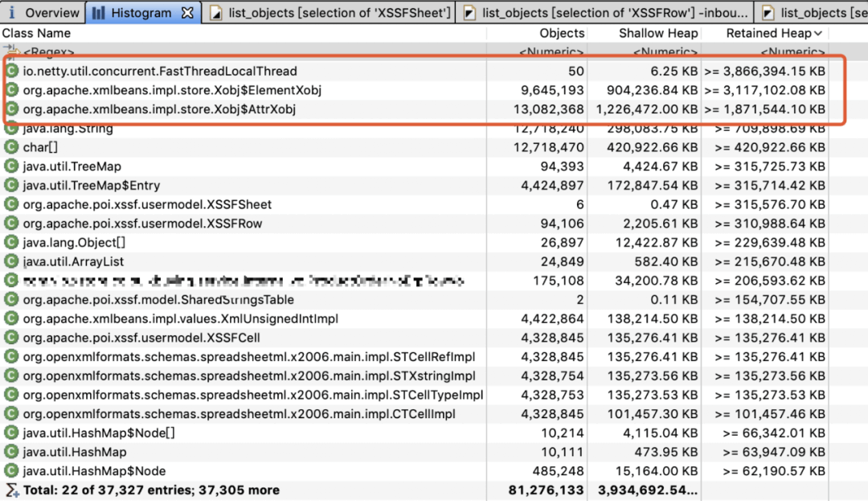Select org.apache.xmlbeans.impl.store.Xobj$ElementXobj class name
Image resolution: width=868 pixels, height=501 pixels.
pyautogui.click(x=172, y=90)
